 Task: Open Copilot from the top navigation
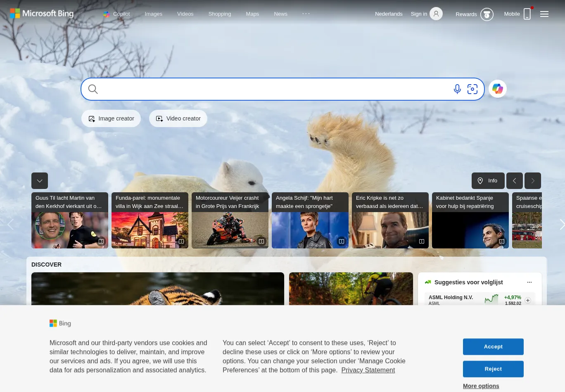(116, 14)
